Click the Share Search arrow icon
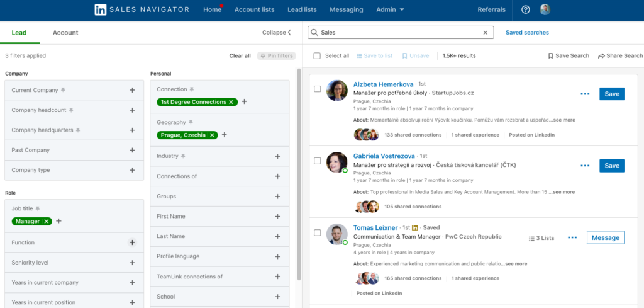 coord(601,55)
